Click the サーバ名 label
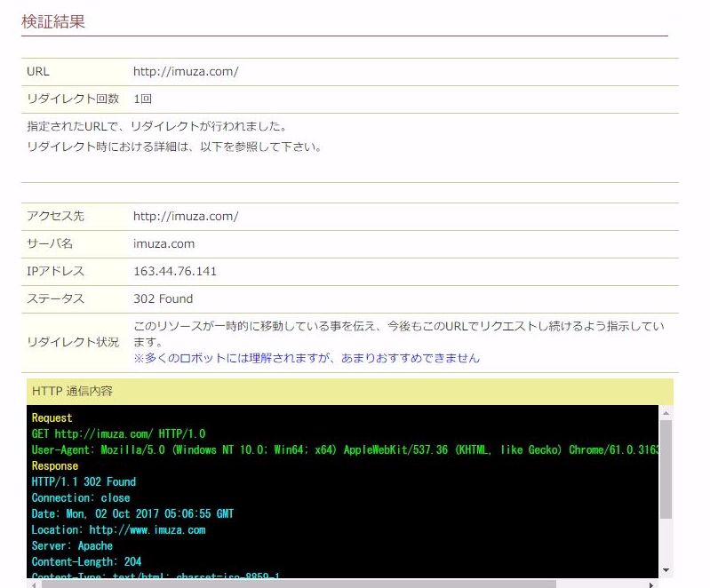 click(50, 243)
